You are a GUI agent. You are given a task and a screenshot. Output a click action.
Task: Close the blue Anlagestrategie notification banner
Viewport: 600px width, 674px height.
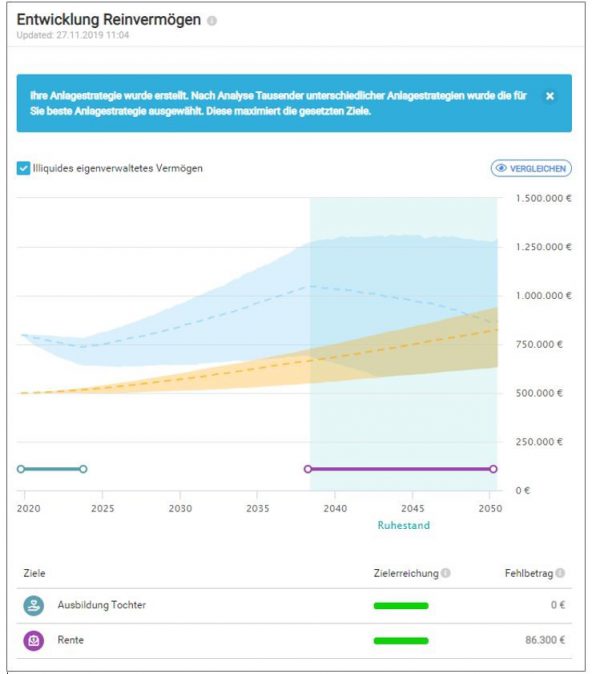[x=549, y=96]
